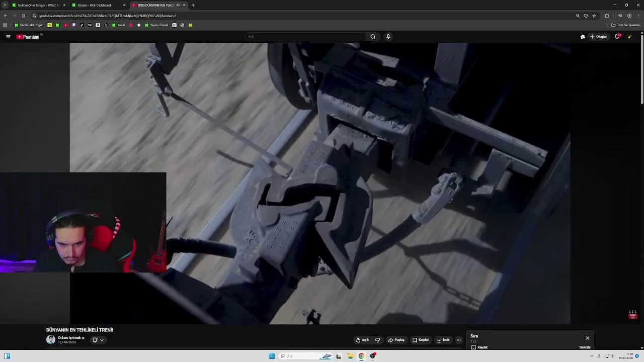The width and height of the screenshot is (644, 362).
Task: Open the KendineMüzisyen bookmark
Action: 29,25
